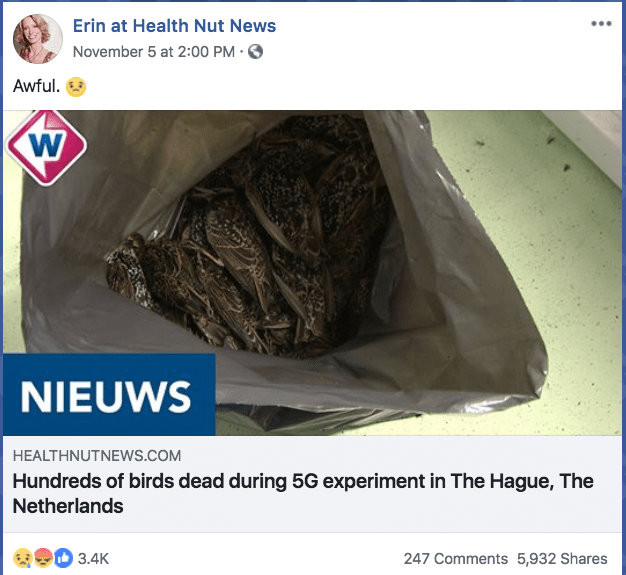Screen dimensions: 626x575
Task: Open the November 5 at 2:00 PM timestamp
Action: click(154, 52)
